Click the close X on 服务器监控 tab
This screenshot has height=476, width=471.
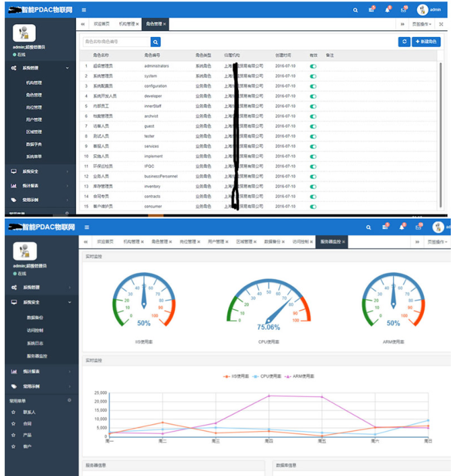point(344,241)
